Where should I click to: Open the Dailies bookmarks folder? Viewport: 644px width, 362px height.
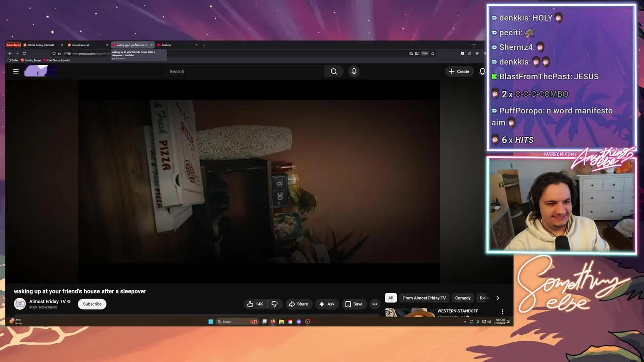13,60
